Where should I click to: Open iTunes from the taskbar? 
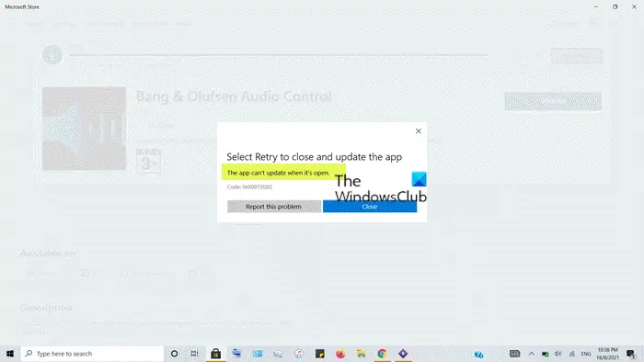click(299, 354)
